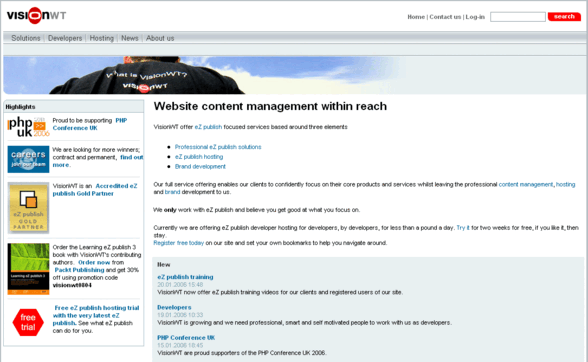Open the PHP Conference UK news headline
Viewport: 588px width, 362px height.
[x=186, y=338]
